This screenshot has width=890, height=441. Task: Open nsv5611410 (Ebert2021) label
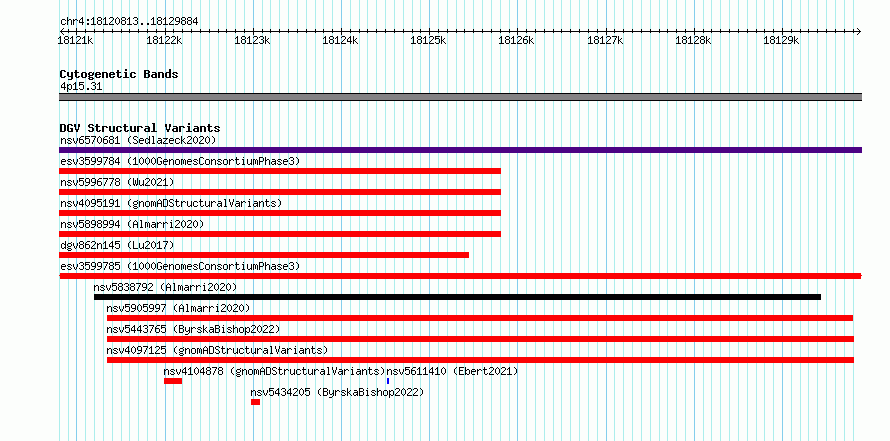(x=452, y=372)
